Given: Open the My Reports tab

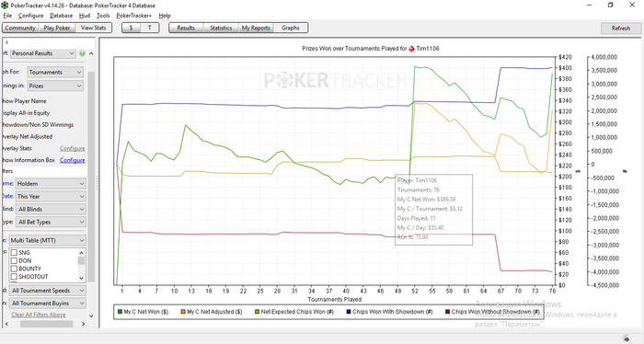Looking at the screenshot, I should coord(256,28).
